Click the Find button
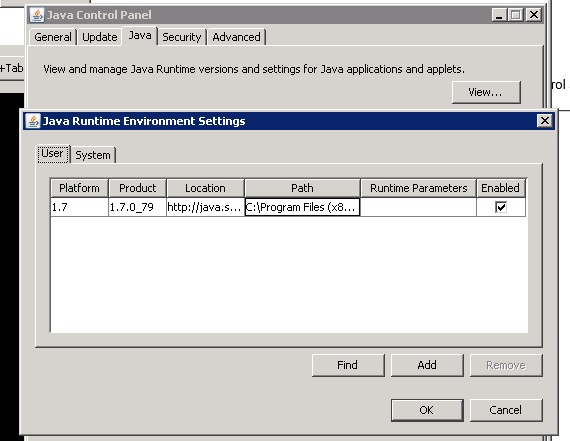This screenshot has width=570, height=441. tap(348, 365)
